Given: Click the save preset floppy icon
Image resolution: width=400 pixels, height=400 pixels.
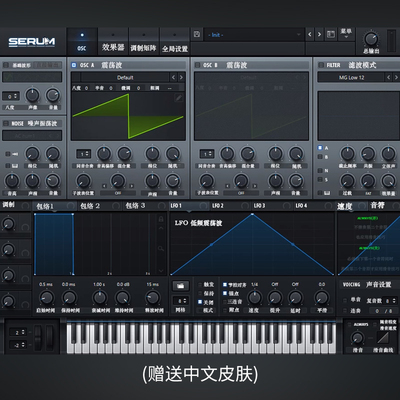Looking at the screenshot, I should [197, 34].
